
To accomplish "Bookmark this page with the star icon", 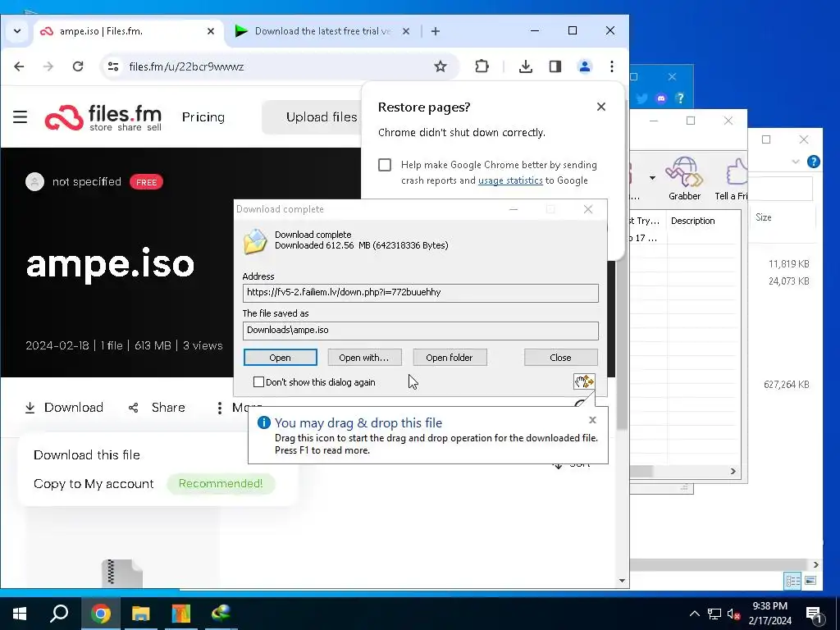I will click(441, 66).
